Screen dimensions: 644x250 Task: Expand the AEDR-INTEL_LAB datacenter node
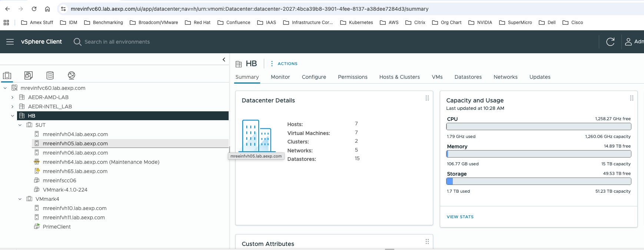pyautogui.click(x=13, y=107)
